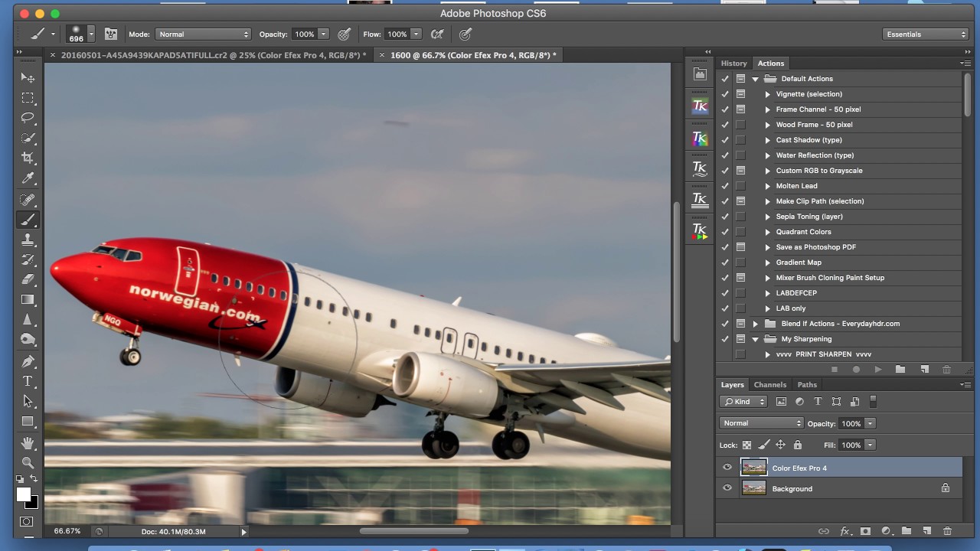Viewport: 980px width, 551px height.
Task: Select the Pen tool
Action: pyautogui.click(x=28, y=360)
